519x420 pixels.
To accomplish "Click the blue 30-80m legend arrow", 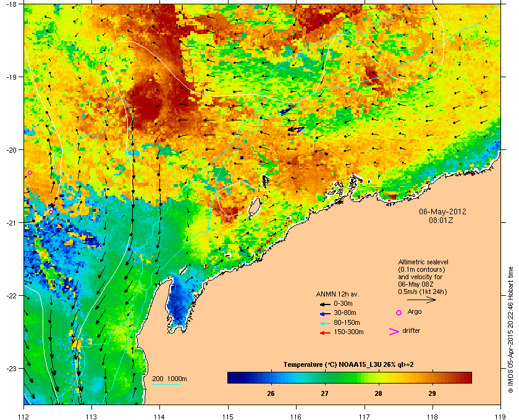I will pos(325,313).
